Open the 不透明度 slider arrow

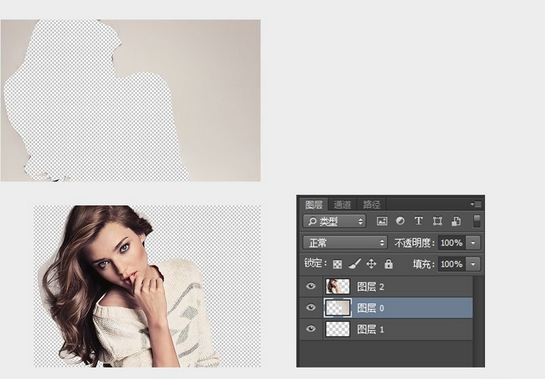(x=473, y=243)
